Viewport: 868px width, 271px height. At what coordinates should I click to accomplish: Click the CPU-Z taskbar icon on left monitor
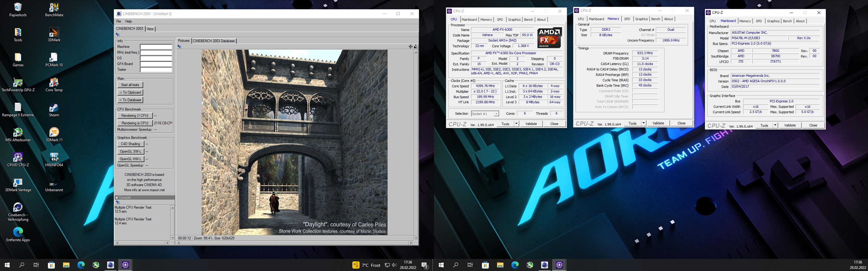point(125,265)
